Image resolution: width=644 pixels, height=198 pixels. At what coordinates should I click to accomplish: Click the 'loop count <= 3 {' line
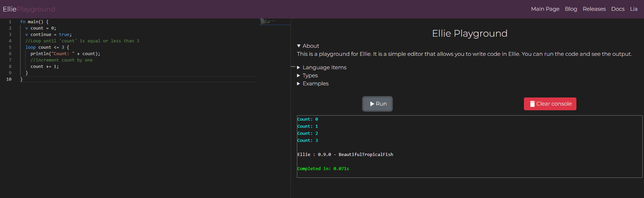pos(47,47)
